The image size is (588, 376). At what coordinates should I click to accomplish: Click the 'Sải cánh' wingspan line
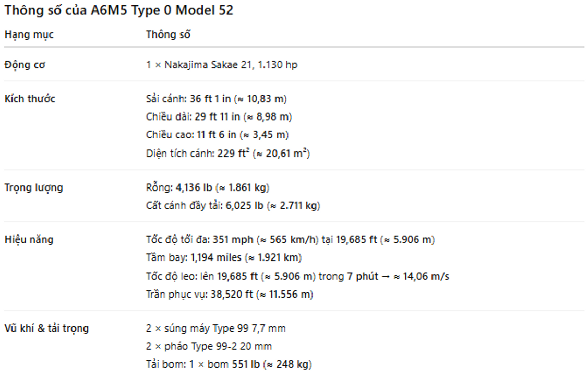pos(217,99)
